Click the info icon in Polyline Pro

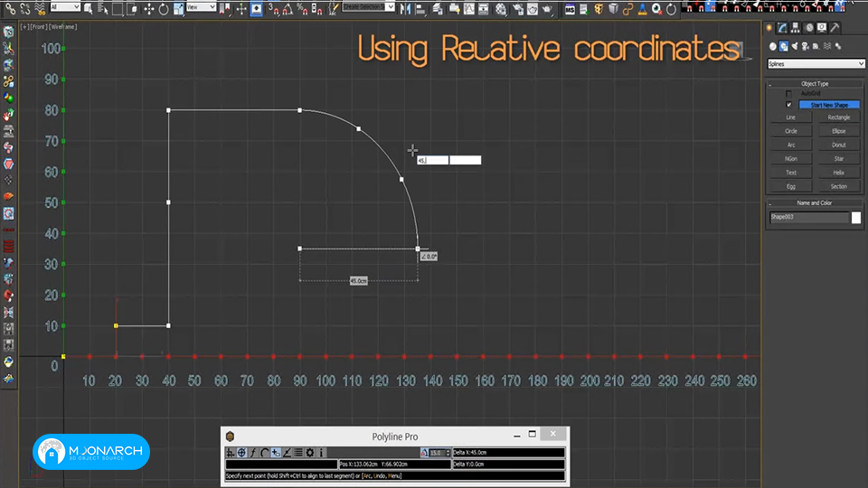(321, 453)
